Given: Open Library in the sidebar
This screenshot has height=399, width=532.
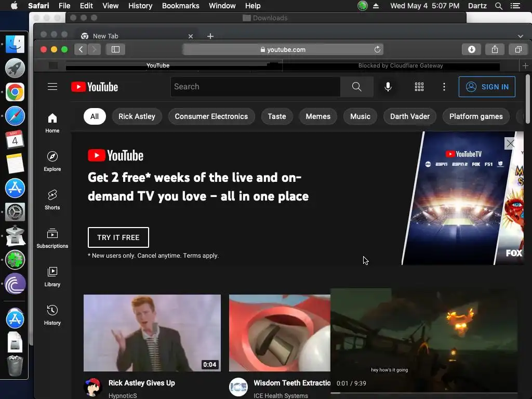Looking at the screenshot, I should pos(52,277).
